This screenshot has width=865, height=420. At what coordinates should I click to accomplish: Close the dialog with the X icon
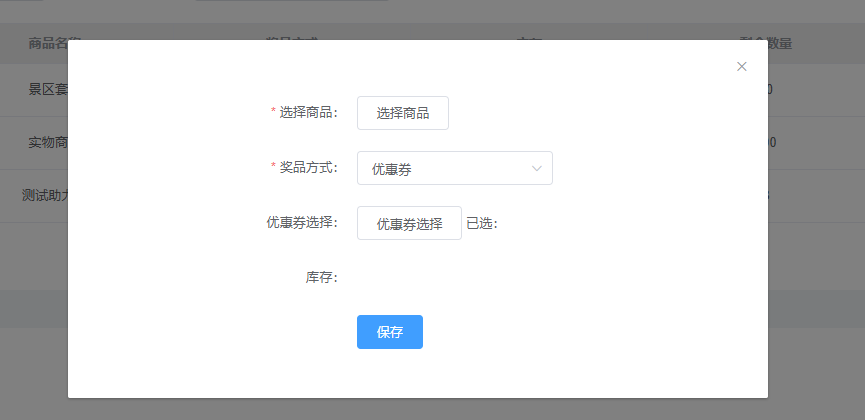(741, 66)
